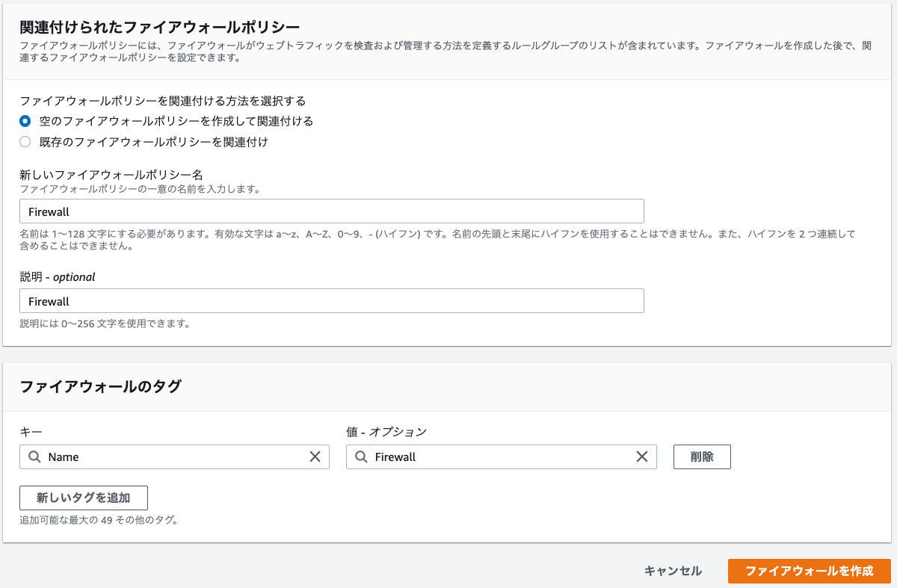
Task: Click the tag key field containing Name
Action: pos(174,457)
